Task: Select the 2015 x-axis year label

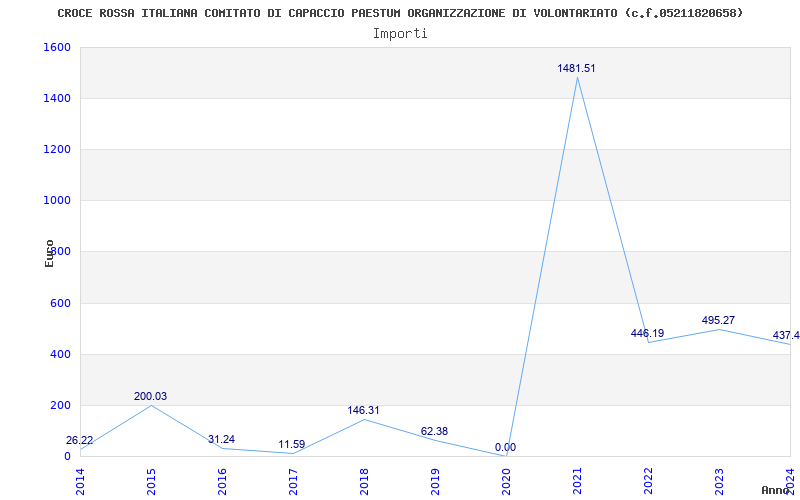Action: [x=151, y=482]
